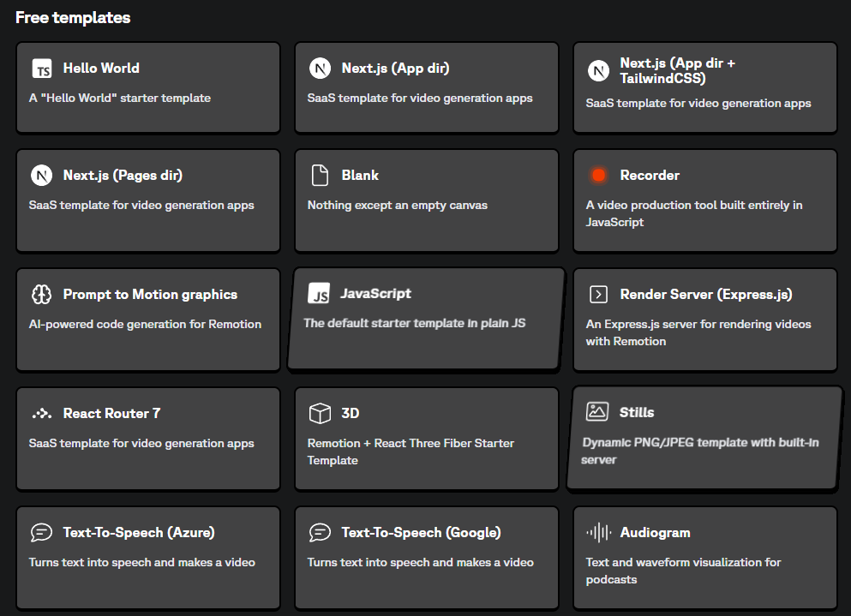Click 'The default starter template in plain JS'
The image size is (851, 616).
click(415, 323)
